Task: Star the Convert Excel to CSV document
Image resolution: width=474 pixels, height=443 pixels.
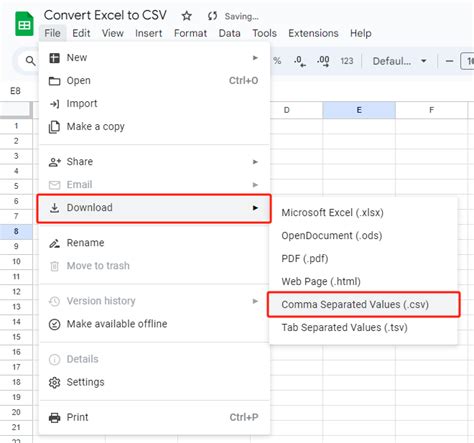Action: tap(187, 16)
